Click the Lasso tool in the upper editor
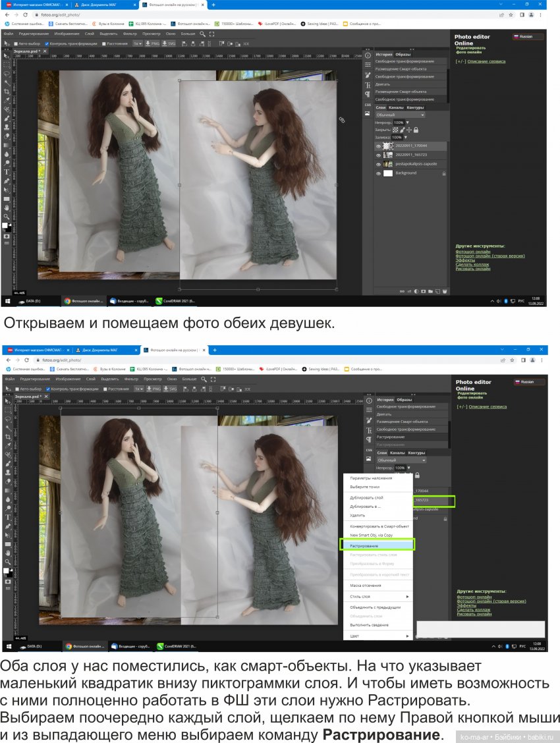Image resolution: width=560 pixels, height=743 pixels. [x=7, y=74]
